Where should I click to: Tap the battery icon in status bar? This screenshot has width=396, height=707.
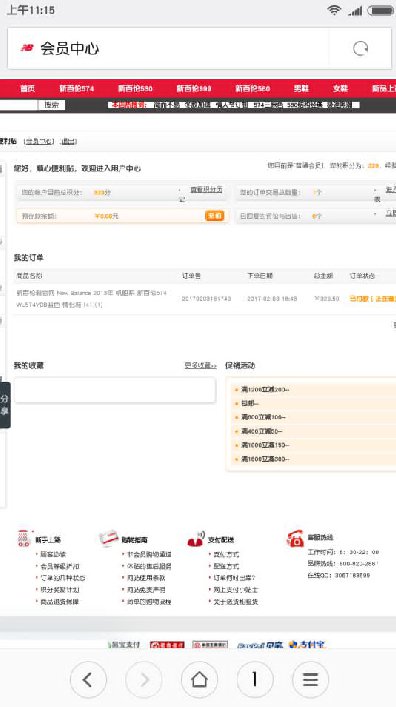[x=381, y=10]
